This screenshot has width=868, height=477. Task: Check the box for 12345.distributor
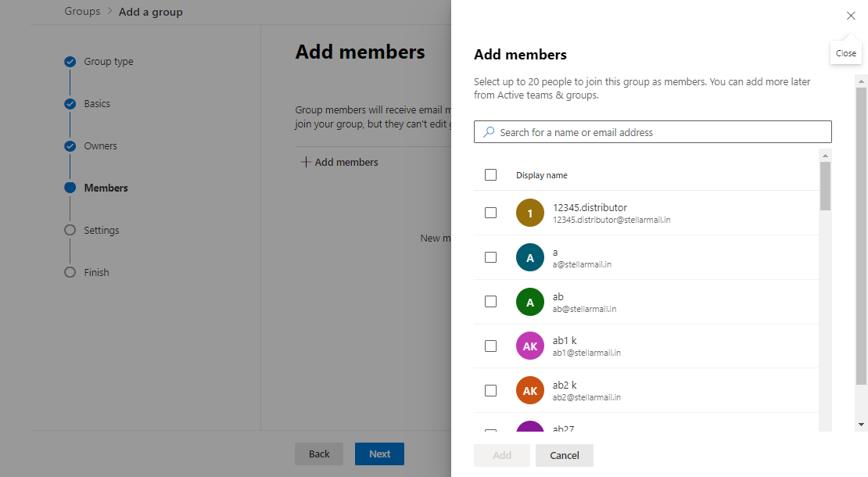click(x=490, y=213)
